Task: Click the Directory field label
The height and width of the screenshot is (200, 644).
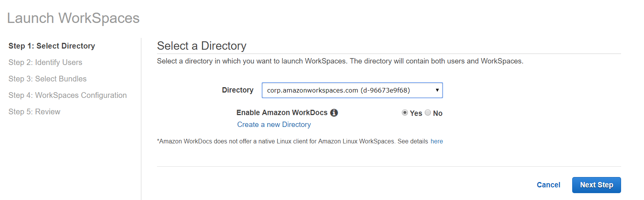Action: coord(238,90)
